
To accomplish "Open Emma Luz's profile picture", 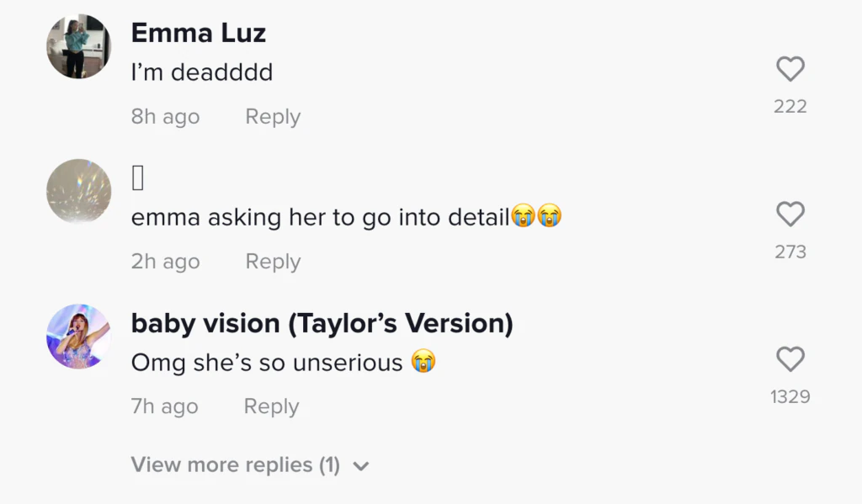I will coord(78,46).
